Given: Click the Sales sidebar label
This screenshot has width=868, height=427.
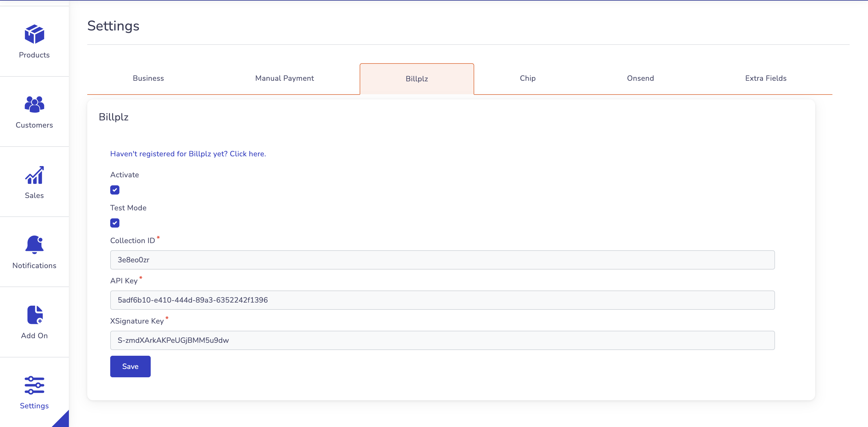Looking at the screenshot, I should coord(34,196).
